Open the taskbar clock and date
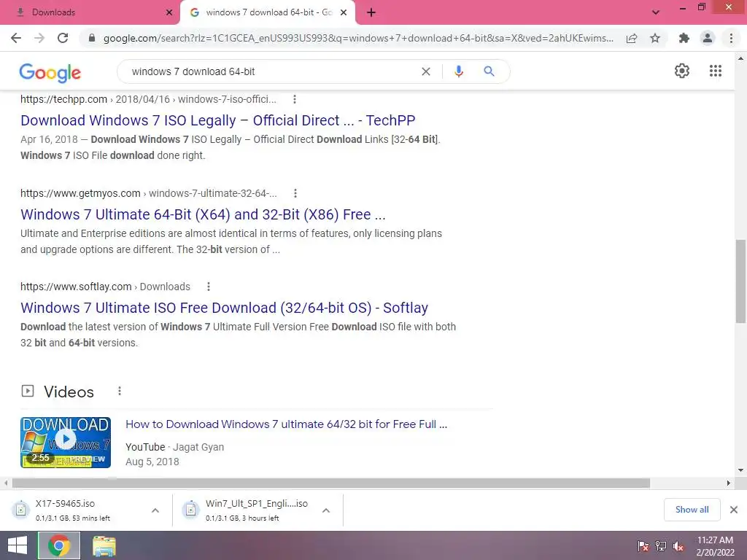The width and height of the screenshot is (747, 560). (x=715, y=546)
